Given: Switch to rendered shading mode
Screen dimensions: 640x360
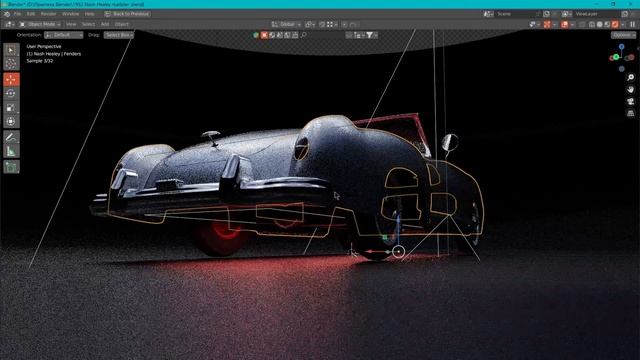Looking at the screenshot, I should 615,24.
